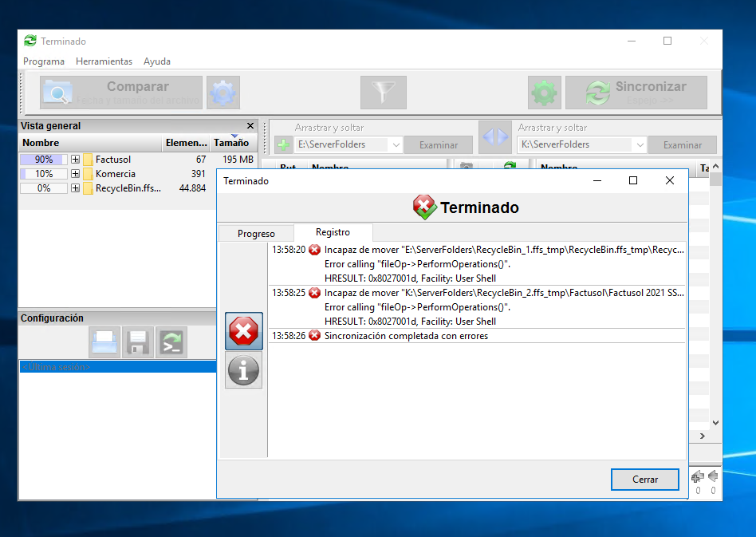756x537 pixels.
Task: Open the Herramientas menu
Action: click(x=104, y=61)
